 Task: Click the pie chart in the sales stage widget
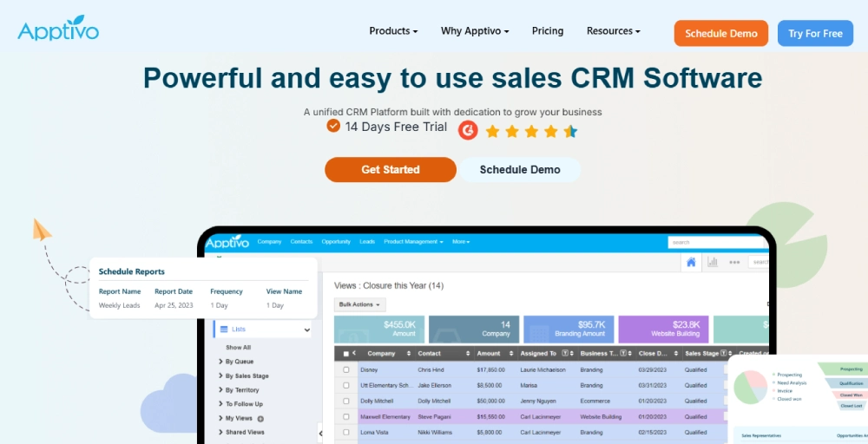pyautogui.click(x=750, y=387)
